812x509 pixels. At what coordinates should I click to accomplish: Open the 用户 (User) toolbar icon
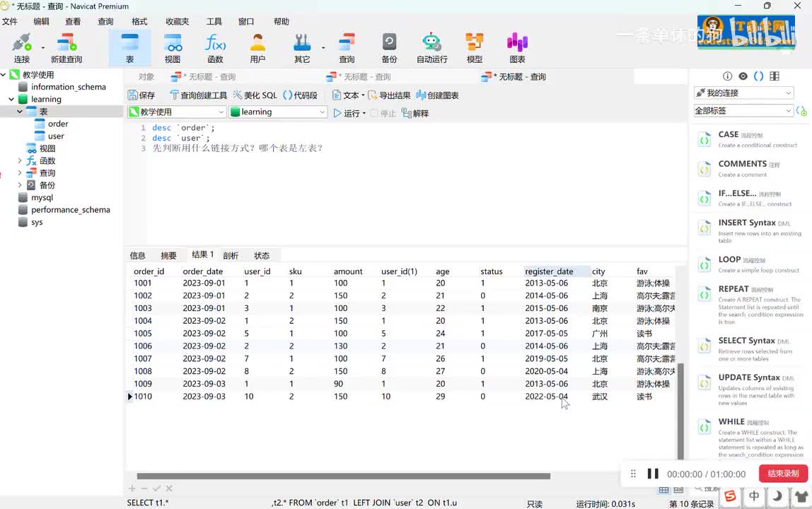pos(257,48)
